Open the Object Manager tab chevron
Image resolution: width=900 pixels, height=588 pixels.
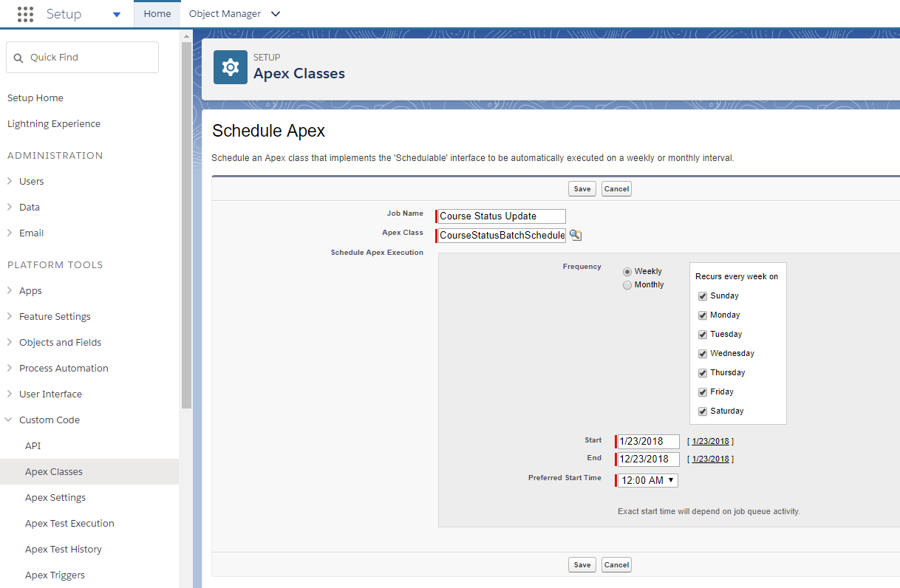click(x=276, y=14)
